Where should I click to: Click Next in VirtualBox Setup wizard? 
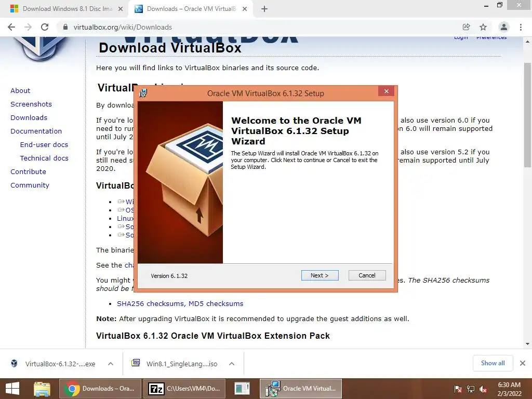point(320,275)
